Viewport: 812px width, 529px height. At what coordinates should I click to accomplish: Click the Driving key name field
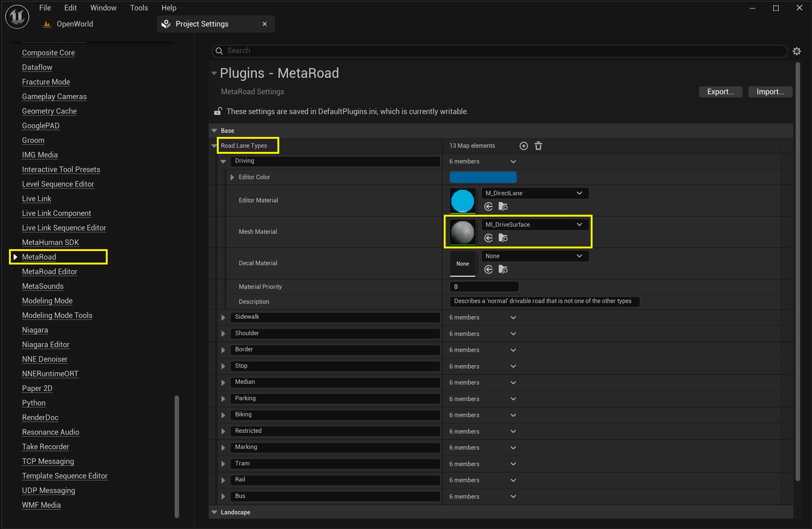pyautogui.click(x=335, y=161)
